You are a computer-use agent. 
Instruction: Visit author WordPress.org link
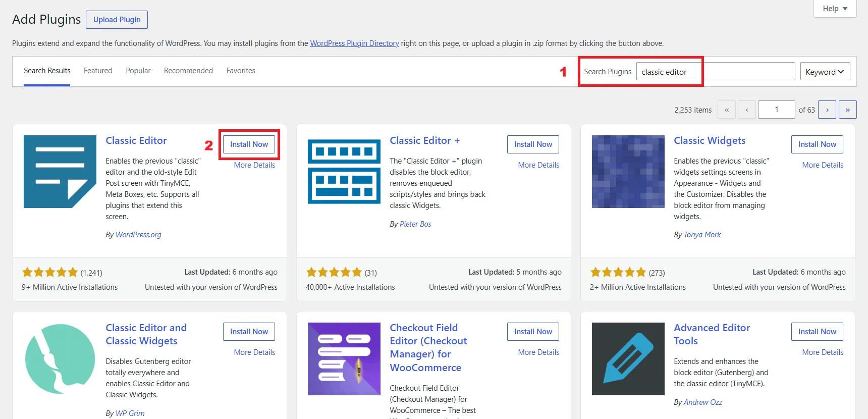[x=138, y=235]
